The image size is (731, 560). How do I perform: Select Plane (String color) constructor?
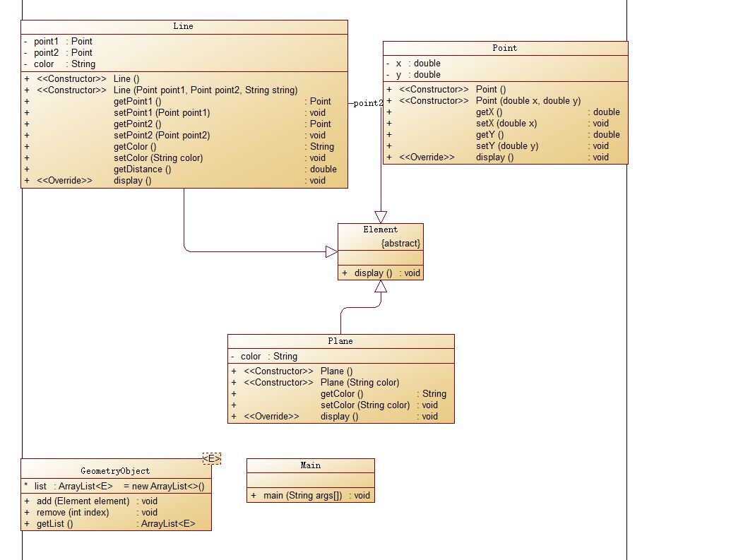click(x=315, y=382)
